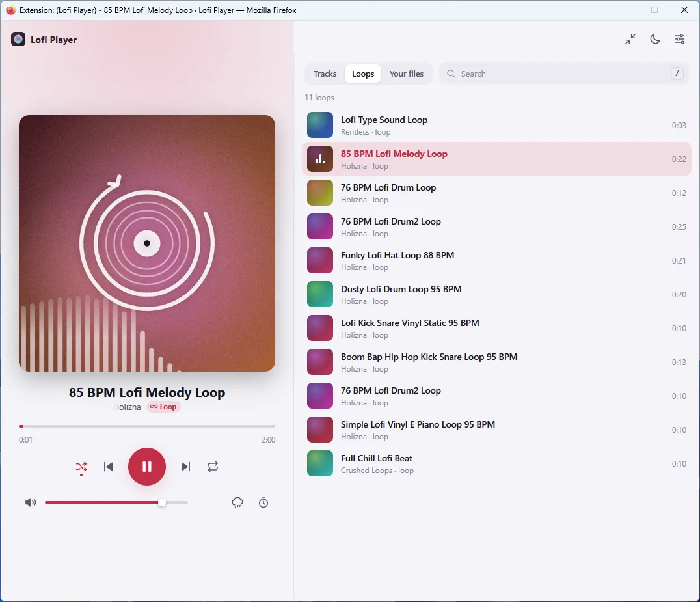Play Full Chill Lofi Beat
Screen dimensions: 700x602
[496, 463]
